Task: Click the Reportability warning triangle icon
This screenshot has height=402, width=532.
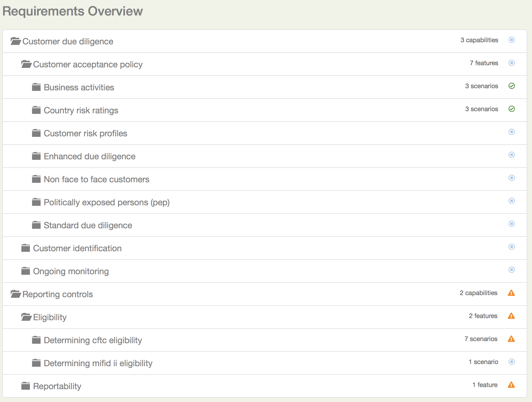Action: pyautogui.click(x=511, y=385)
